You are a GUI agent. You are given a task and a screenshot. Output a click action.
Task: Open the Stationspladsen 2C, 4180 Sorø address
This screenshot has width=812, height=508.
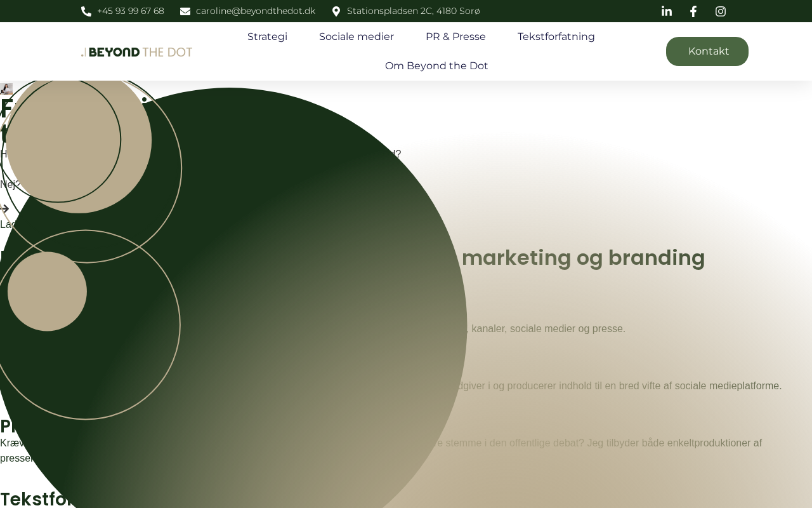pos(414,11)
